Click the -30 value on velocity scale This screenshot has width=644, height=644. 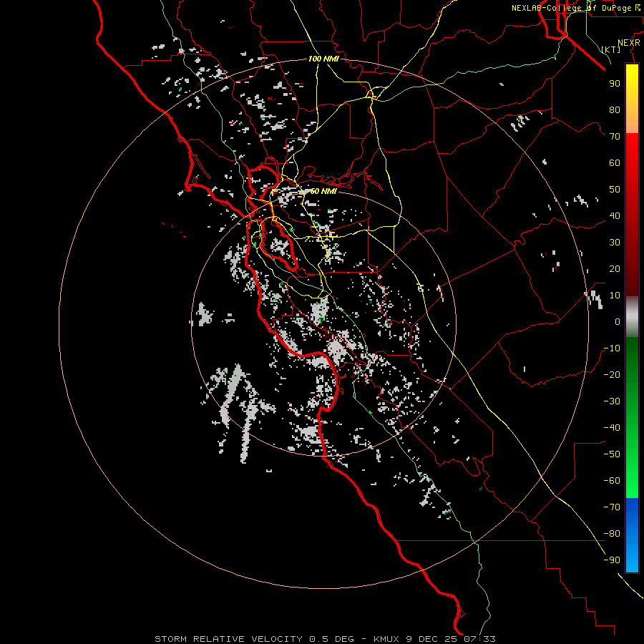point(612,401)
